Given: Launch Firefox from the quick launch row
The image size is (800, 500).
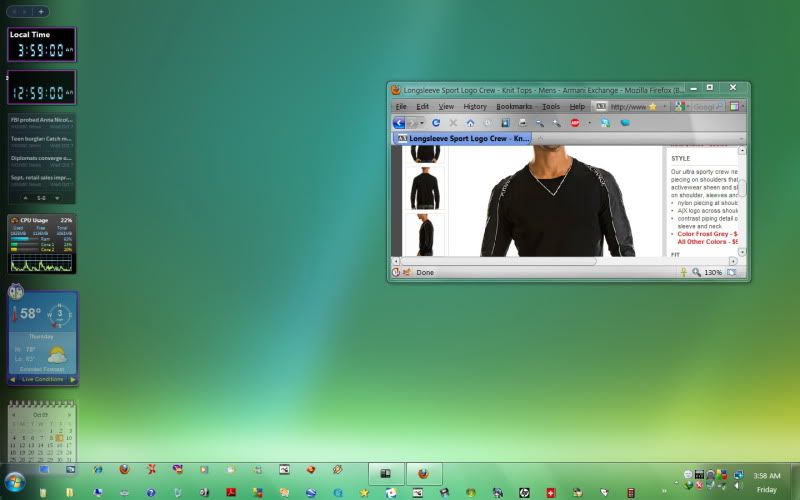Looking at the screenshot, I should pyautogui.click(x=124, y=469).
